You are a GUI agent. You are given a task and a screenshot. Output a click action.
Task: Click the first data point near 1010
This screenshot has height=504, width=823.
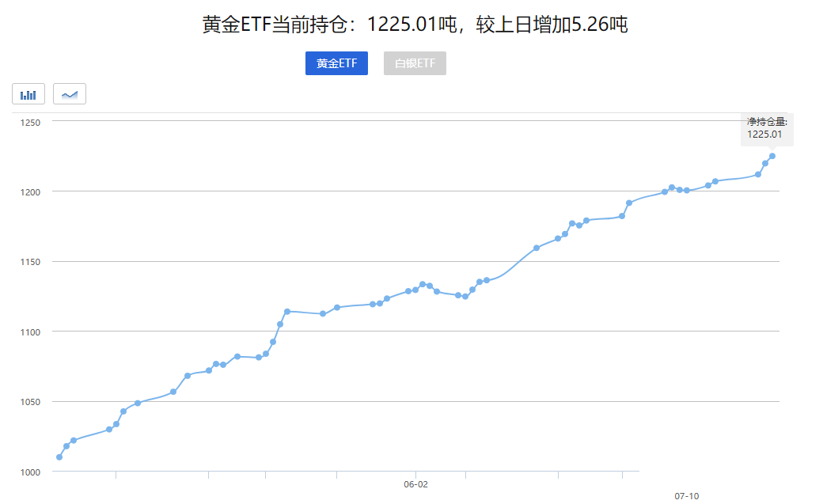click(x=59, y=457)
